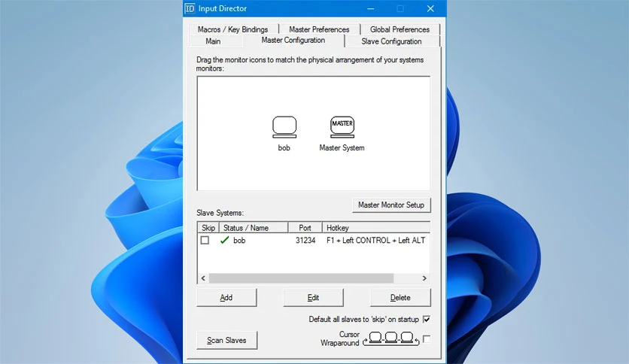Click port value 31234
Screen dimensions: 629x364
click(305, 240)
